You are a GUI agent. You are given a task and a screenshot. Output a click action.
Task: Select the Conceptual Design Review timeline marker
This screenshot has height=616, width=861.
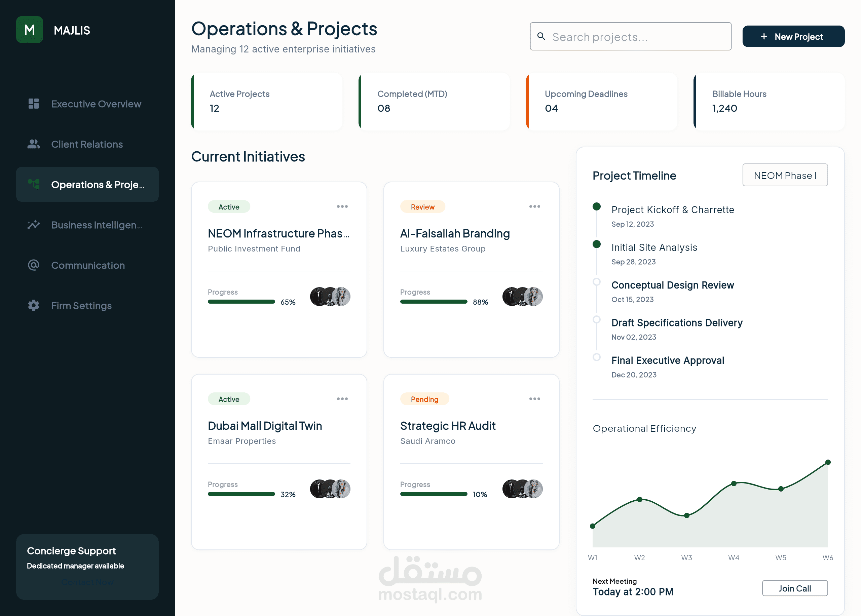pyautogui.click(x=596, y=282)
